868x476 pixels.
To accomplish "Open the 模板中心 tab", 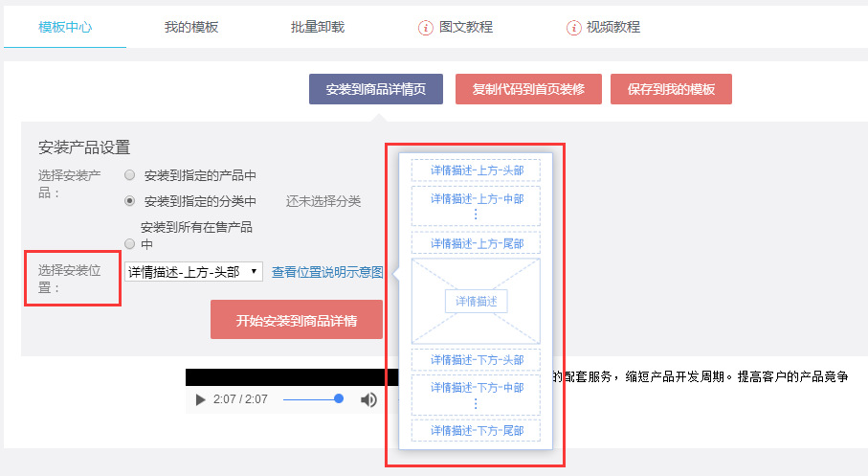I will 65,27.
